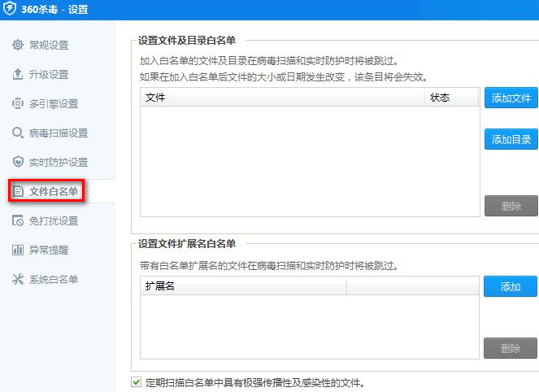This screenshot has width=539, height=392.
Task: Click the shield icon beside 实时防护设置
Action: (x=18, y=162)
